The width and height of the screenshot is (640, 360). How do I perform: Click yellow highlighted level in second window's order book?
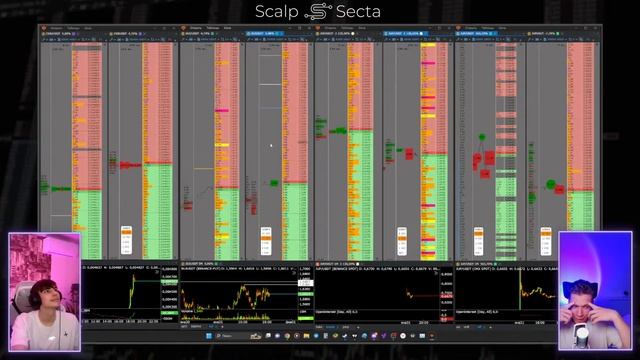click(x=222, y=145)
